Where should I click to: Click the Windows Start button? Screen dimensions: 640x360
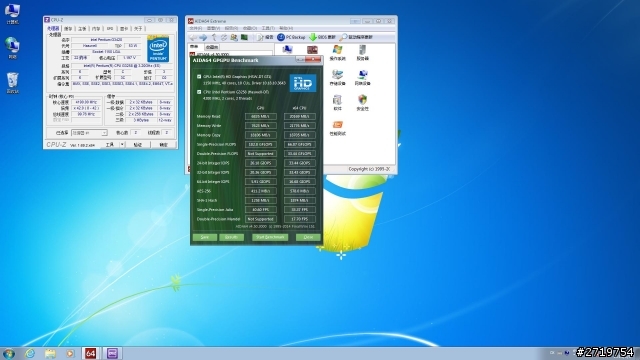click(9, 353)
